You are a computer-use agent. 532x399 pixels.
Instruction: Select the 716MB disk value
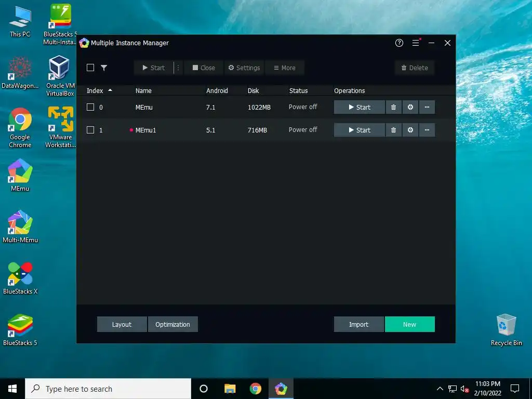pyautogui.click(x=257, y=130)
